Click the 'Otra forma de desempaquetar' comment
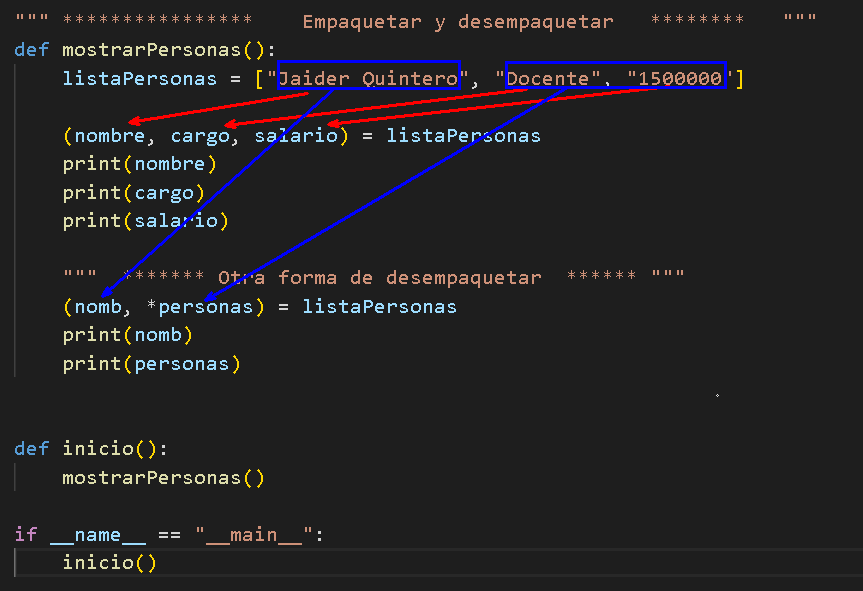Image resolution: width=863 pixels, height=591 pixels. click(380, 277)
